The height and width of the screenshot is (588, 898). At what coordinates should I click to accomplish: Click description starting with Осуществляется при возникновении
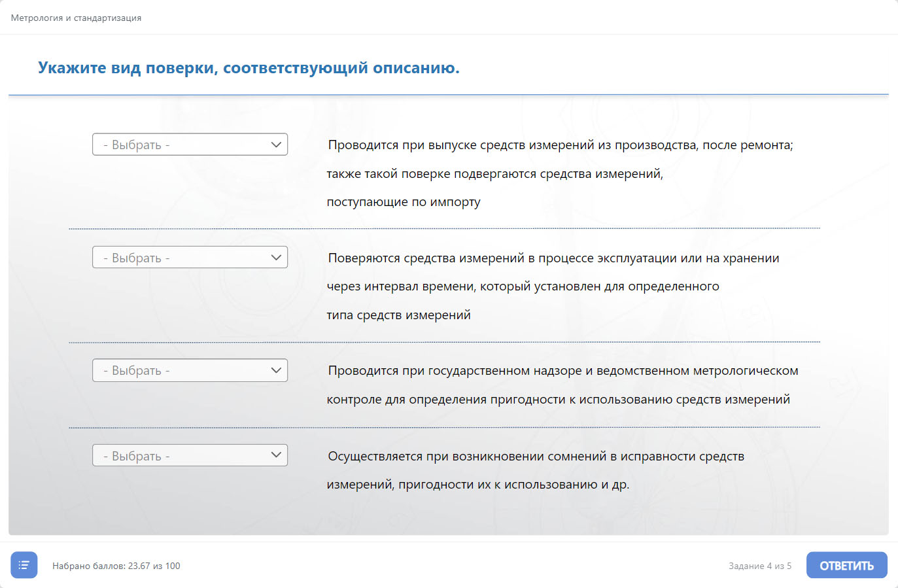(536, 457)
